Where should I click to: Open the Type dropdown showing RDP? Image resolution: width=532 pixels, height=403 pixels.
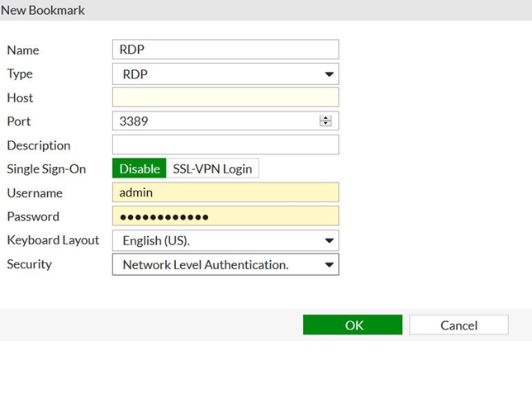225,73
